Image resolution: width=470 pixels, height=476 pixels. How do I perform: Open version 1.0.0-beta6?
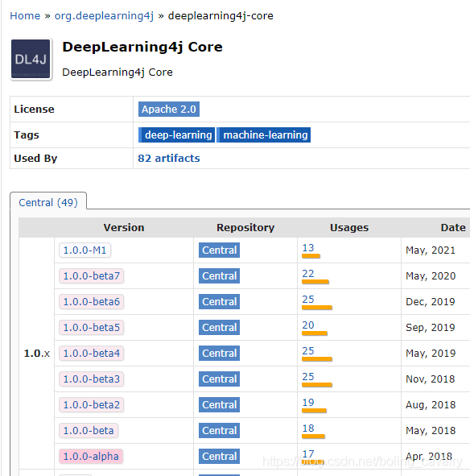click(91, 302)
